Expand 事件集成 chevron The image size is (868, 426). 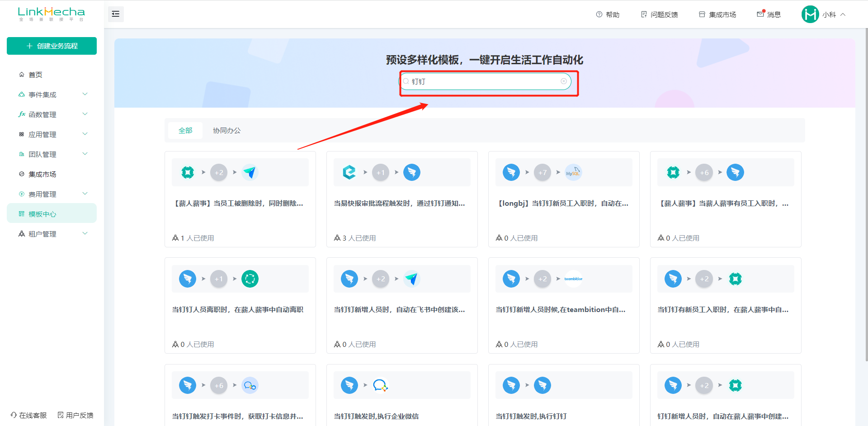(x=85, y=94)
